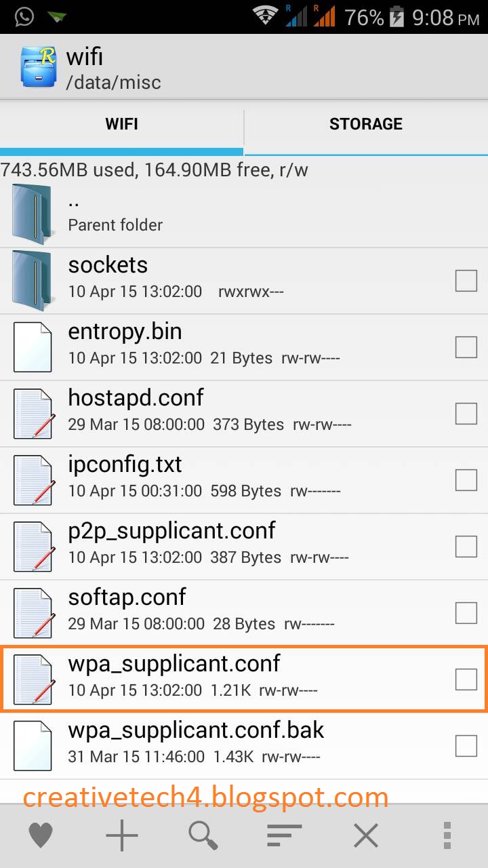Open search with the magnifier icon
The width and height of the screenshot is (488, 868).
point(203,835)
